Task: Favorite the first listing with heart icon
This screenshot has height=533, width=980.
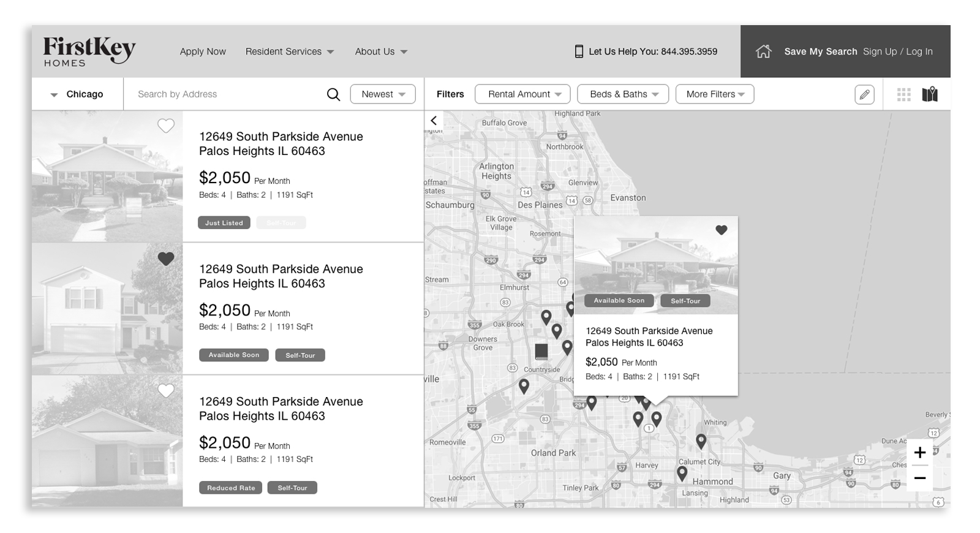Action: (x=166, y=126)
